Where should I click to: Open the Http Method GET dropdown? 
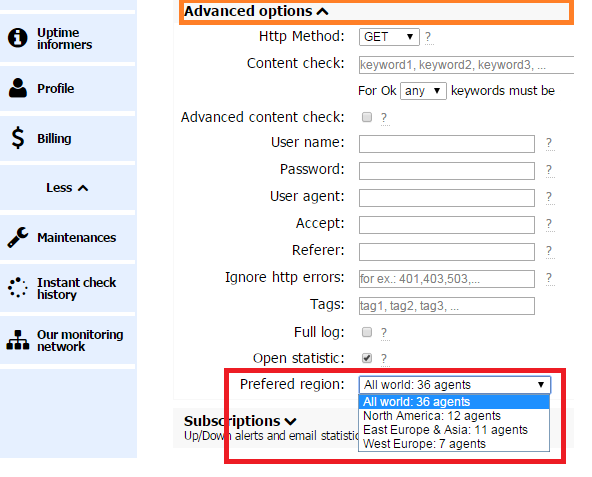389,37
